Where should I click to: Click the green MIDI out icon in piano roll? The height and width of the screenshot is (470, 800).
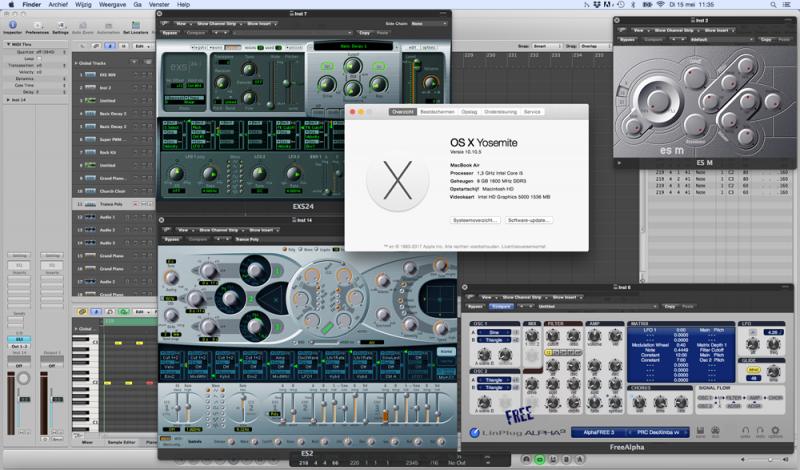click(x=123, y=311)
